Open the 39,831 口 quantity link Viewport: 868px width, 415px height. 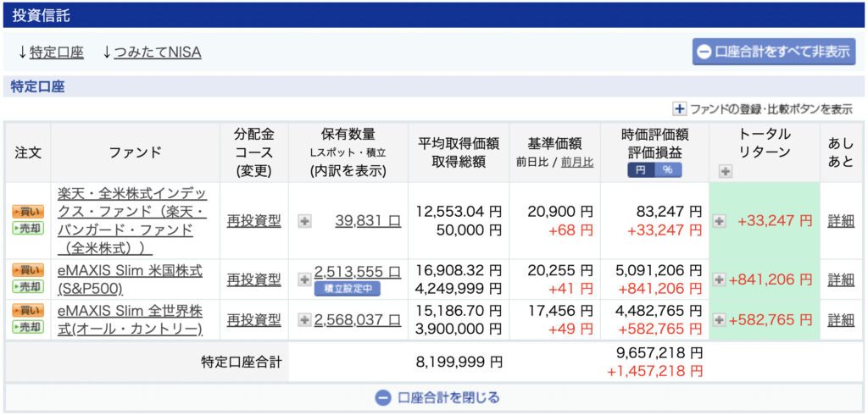coord(368,221)
